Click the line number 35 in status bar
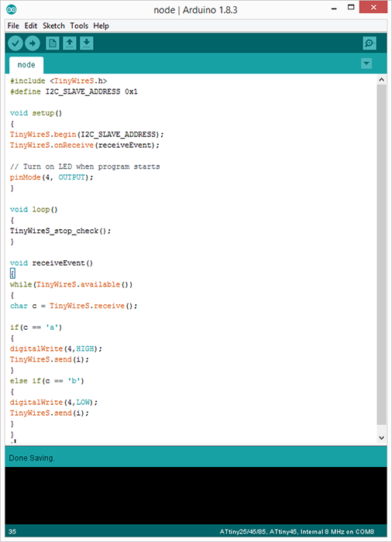Screen dimensions: 392x542 point(12,532)
